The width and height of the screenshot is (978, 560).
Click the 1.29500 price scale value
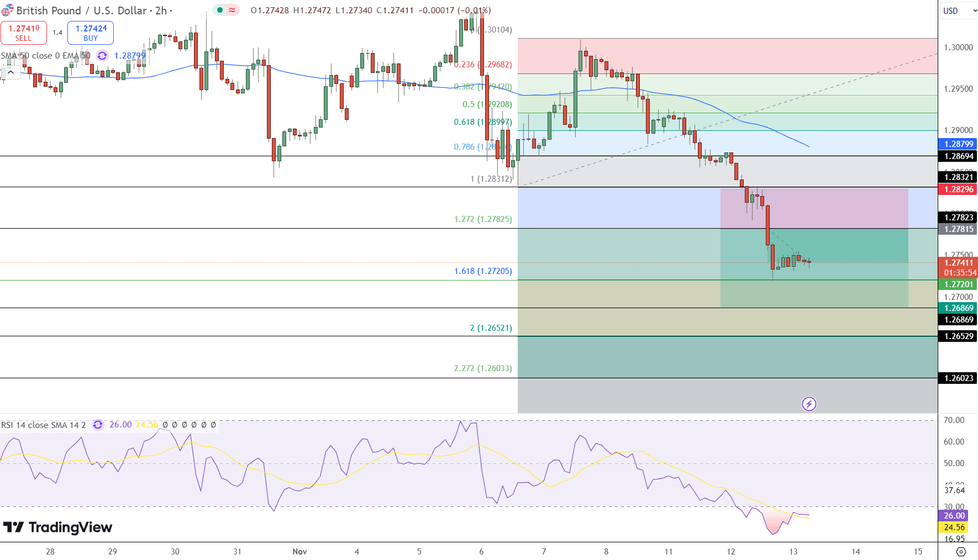(958, 89)
